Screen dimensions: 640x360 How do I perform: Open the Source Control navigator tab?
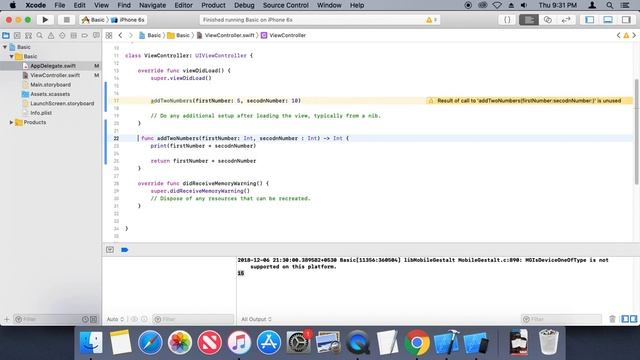pyautogui.click(x=17, y=36)
